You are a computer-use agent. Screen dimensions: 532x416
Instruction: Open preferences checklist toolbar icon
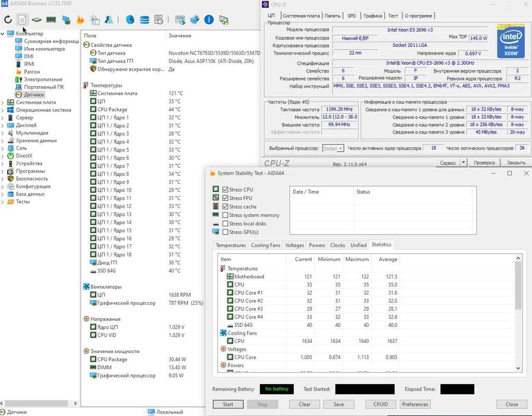(x=94, y=20)
